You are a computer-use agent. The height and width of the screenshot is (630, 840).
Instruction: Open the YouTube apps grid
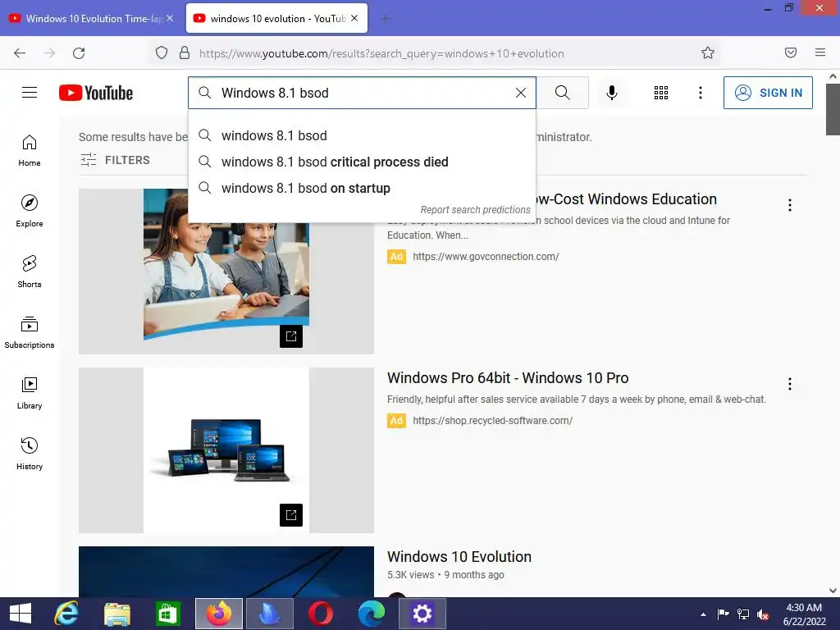click(x=661, y=93)
